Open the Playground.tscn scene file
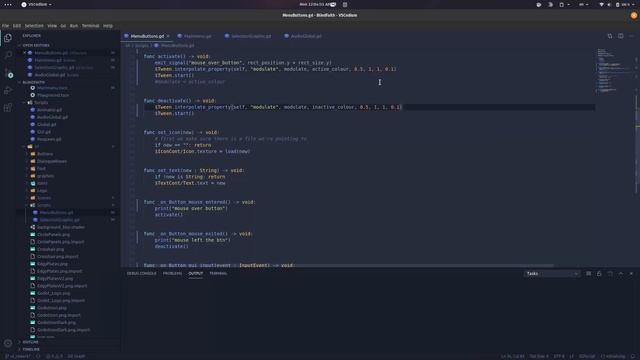 coord(53,95)
